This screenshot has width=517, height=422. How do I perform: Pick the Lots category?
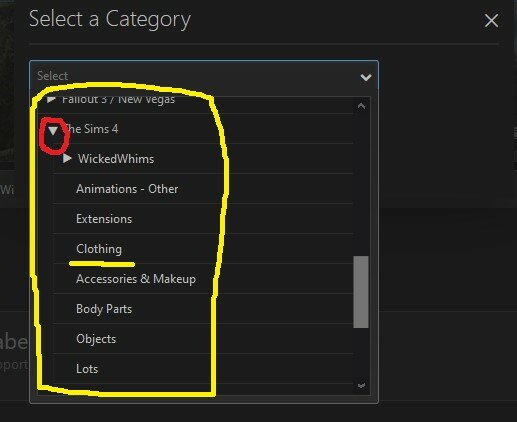pos(87,369)
